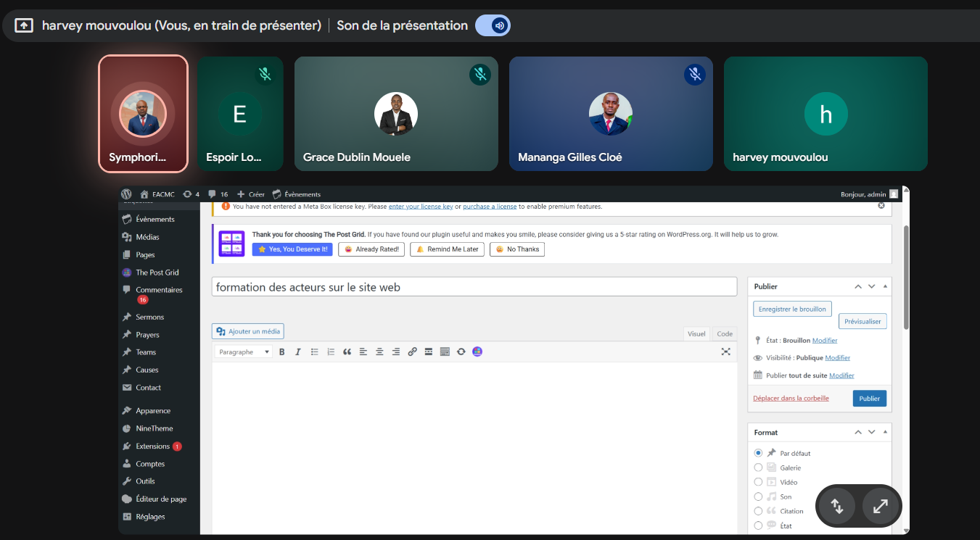This screenshot has width=980, height=540.
Task: Open the Paragraphe style dropdown
Action: 244,352
